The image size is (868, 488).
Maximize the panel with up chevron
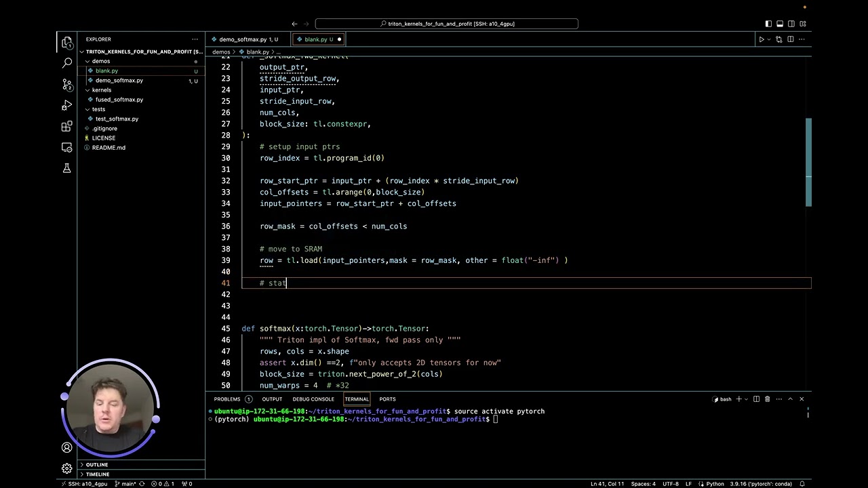click(x=790, y=399)
